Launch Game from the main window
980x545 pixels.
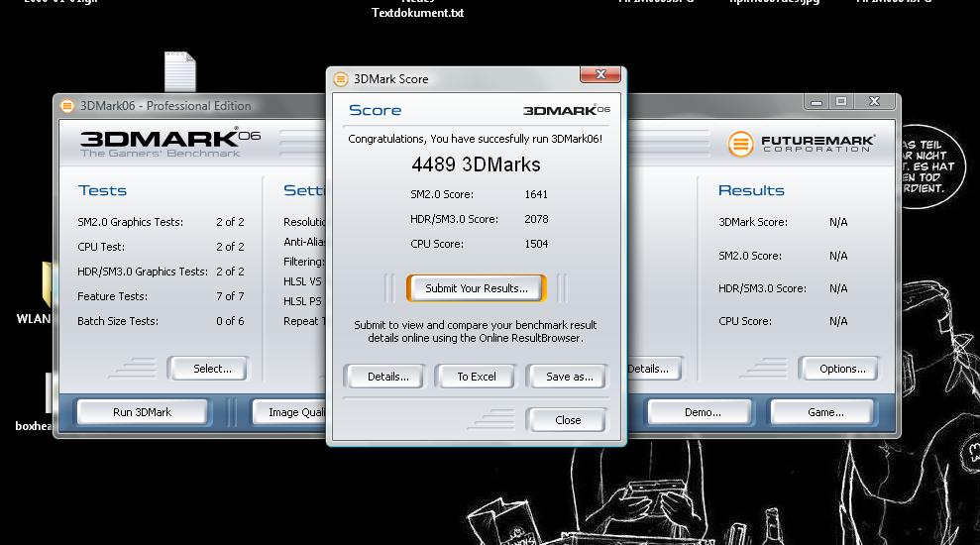point(823,412)
